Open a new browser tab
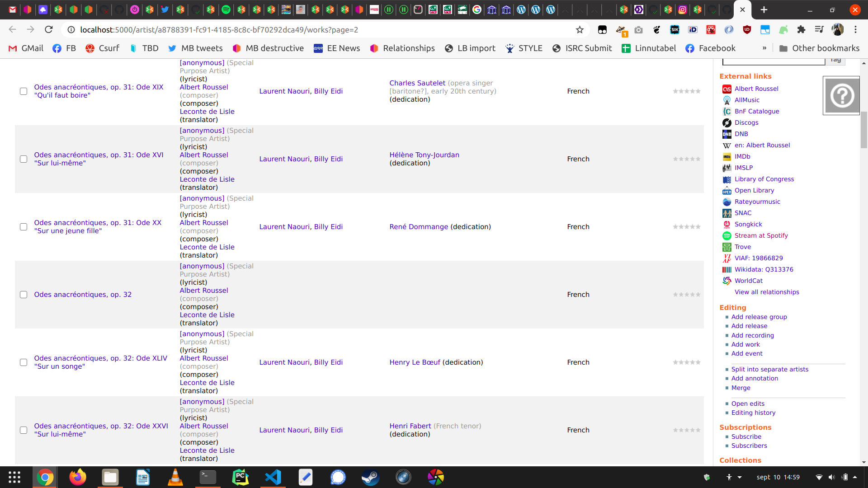Viewport: 868px width, 488px height. tap(764, 9)
